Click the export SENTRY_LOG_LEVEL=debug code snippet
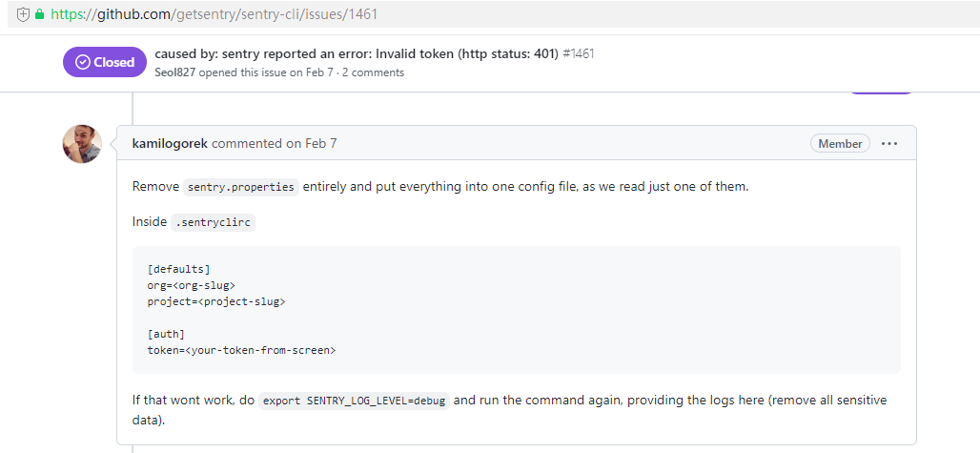Screen dimensions: 980x453 tap(354, 401)
